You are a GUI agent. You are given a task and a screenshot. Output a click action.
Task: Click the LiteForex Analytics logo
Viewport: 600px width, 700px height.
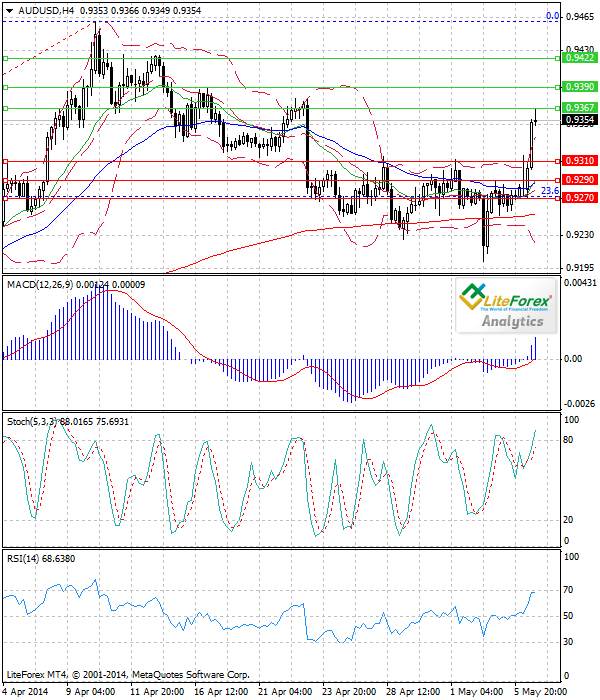pyautogui.click(x=505, y=305)
